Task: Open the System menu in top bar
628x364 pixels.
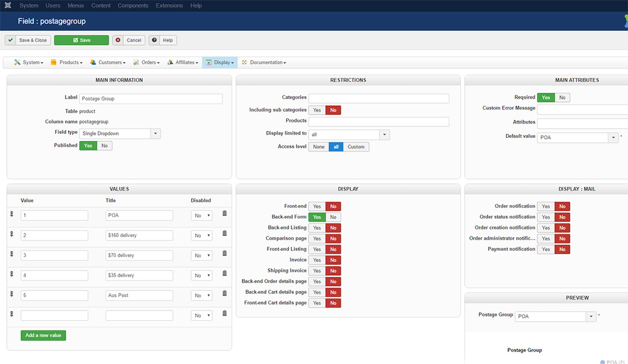Action: coord(29,6)
